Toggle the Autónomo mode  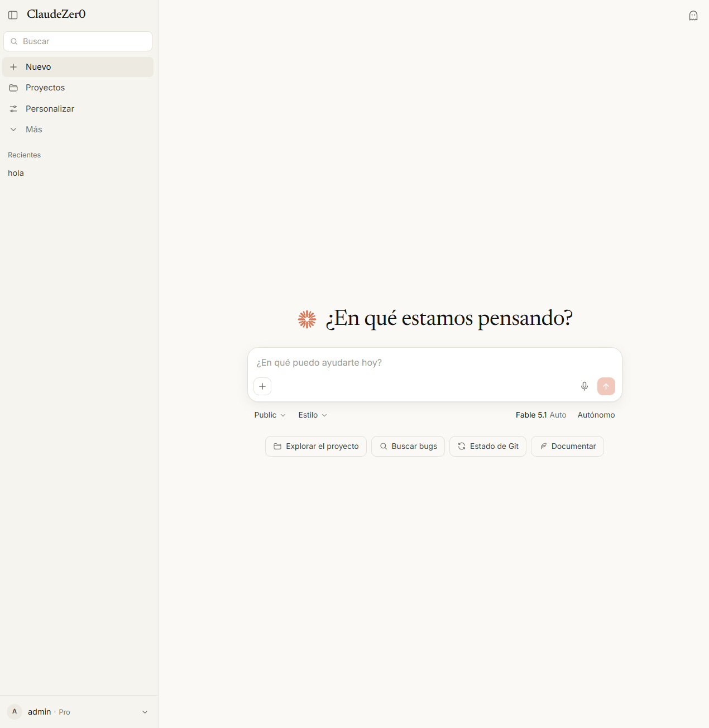pos(596,415)
